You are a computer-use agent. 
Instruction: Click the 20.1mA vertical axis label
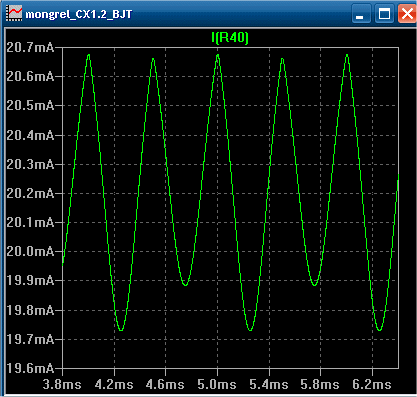pyautogui.click(x=30, y=222)
